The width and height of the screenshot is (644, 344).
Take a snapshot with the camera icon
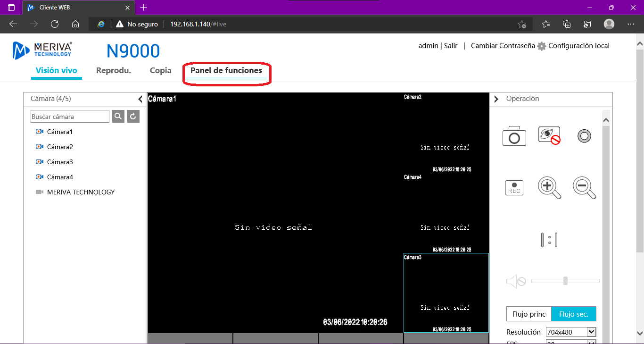click(x=514, y=136)
